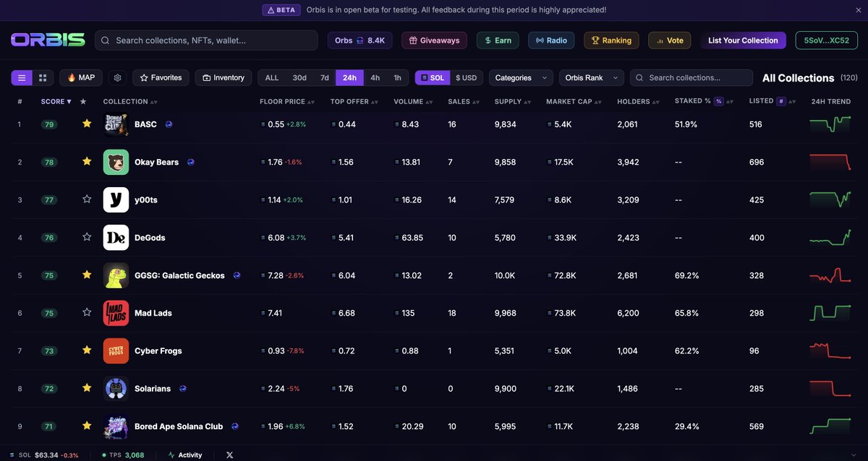Open the Orbis Rank dropdown

(x=592, y=77)
